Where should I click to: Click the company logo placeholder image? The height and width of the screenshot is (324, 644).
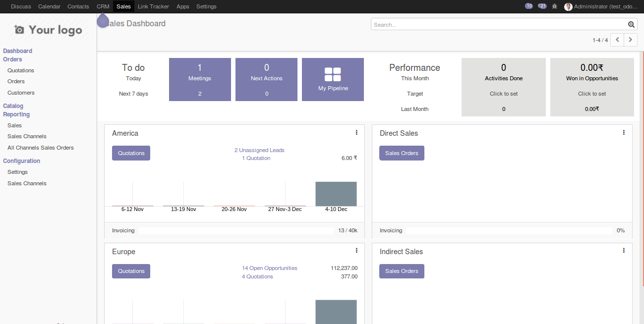47,30
